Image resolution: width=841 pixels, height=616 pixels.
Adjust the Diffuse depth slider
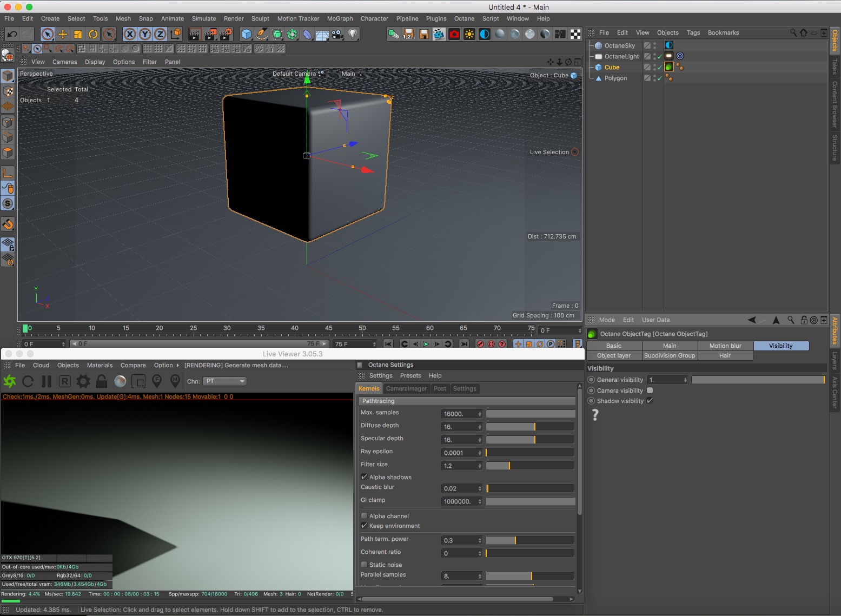[x=530, y=427]
